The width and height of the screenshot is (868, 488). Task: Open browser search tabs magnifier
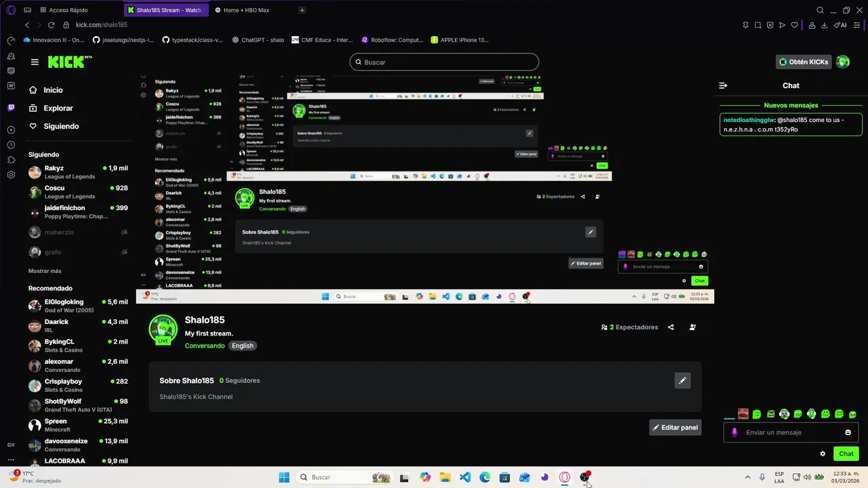[x=820, y=10]
